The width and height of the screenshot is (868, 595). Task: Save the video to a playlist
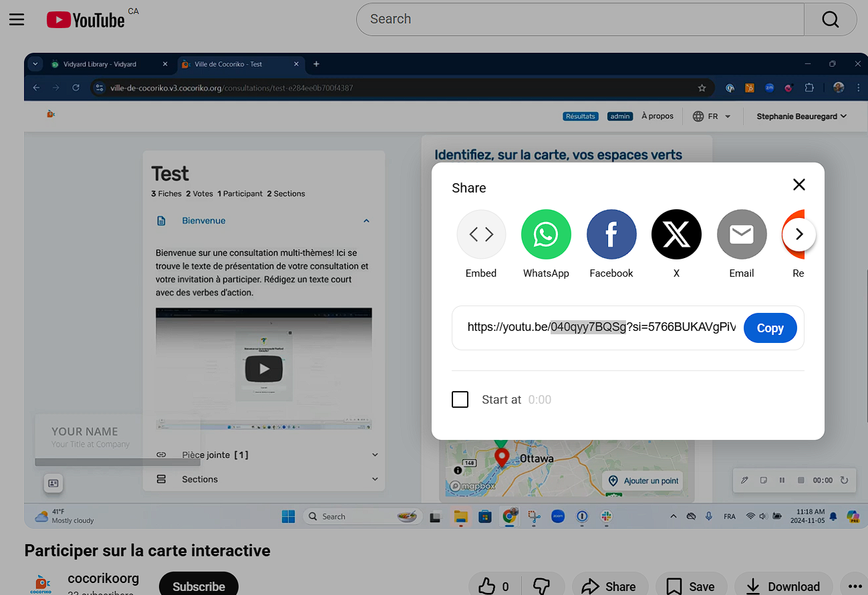click(691, 586)
